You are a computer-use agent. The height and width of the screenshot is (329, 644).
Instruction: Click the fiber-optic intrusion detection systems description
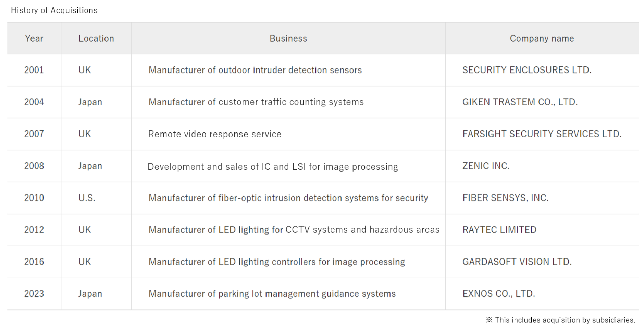point(288,198)
